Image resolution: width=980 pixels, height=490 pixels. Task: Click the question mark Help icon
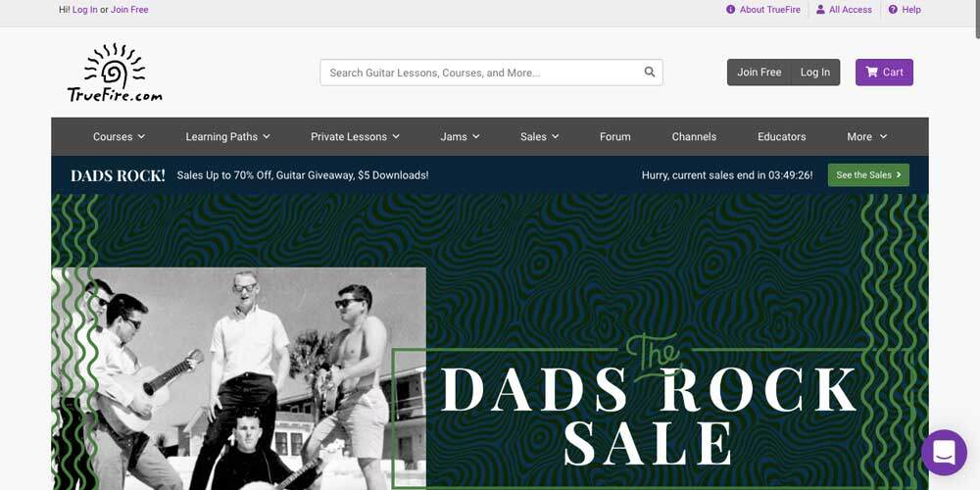(x=893, y=10)
